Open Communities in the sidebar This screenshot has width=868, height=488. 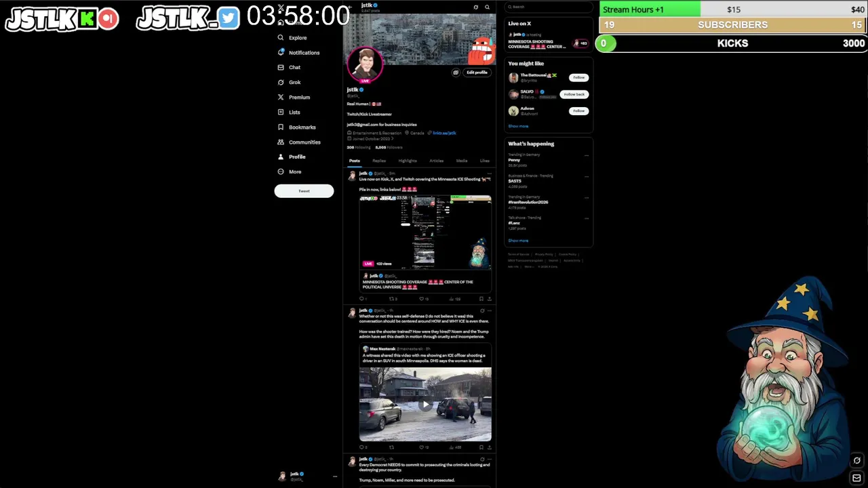click(299, 142)
